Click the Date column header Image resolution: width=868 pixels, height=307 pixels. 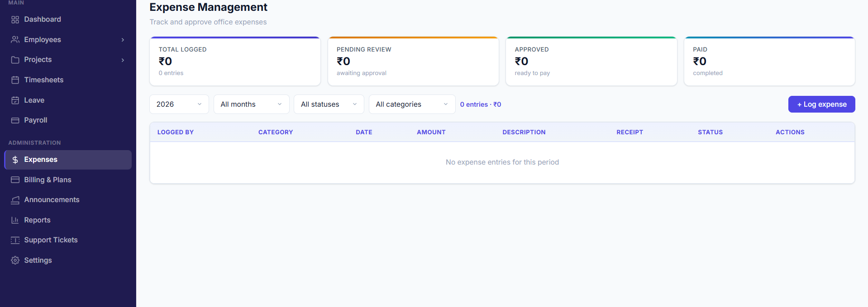[364, 132]
